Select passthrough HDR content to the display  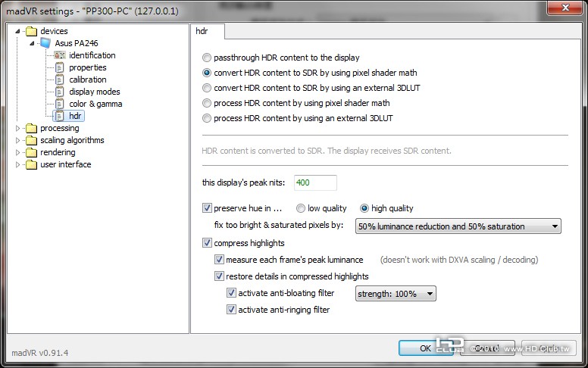[x=207, y=58]
